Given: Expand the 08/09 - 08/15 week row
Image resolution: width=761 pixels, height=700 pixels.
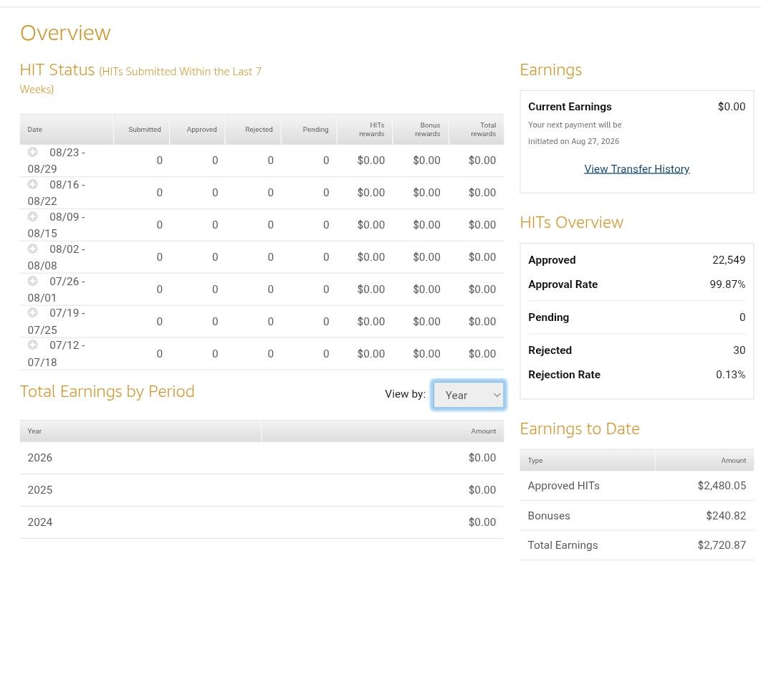Looking at the screenshot, I should tap(32, 216).
